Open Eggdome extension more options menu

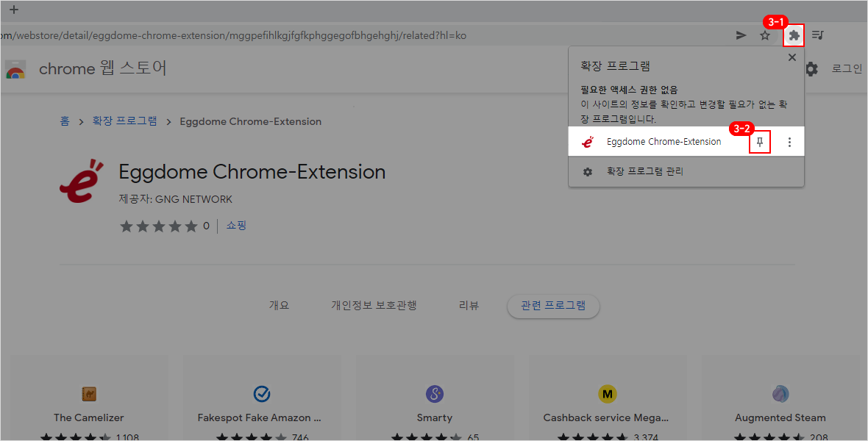789,142
